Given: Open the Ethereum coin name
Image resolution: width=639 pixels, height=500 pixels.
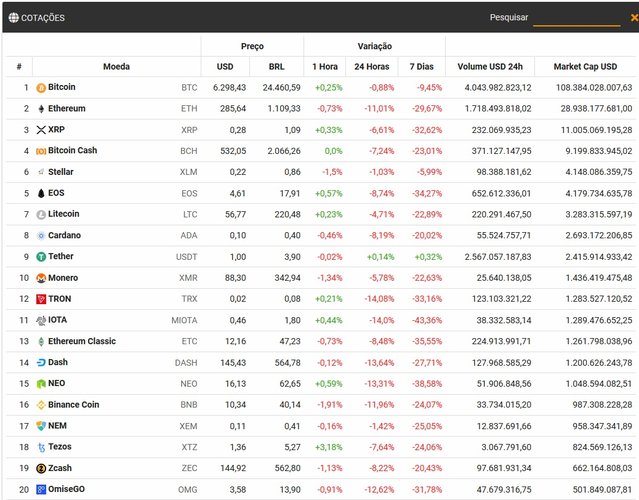Looking at the screenshot, I should (x=67, y=108).
